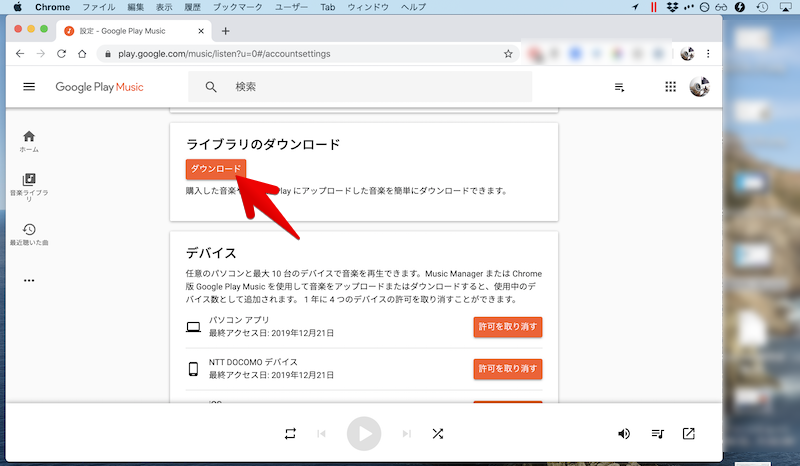Pop out the mini player
Screen dimensions: 800x466
click(x=689, y=434)
